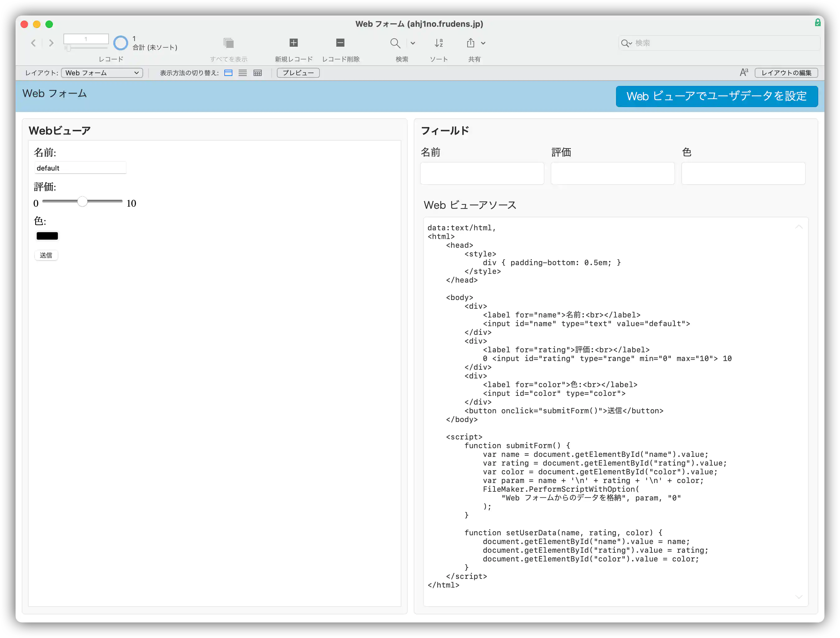Switch to List view
The height and width of the screenshot is (638, 840).
coord(243,73)
